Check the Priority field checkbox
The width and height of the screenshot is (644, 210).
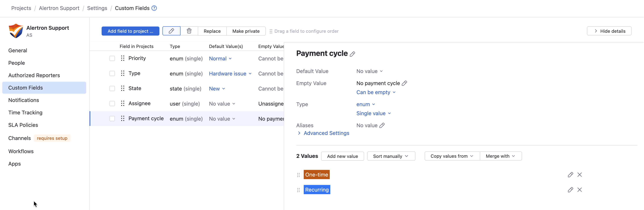click(112, 59)
